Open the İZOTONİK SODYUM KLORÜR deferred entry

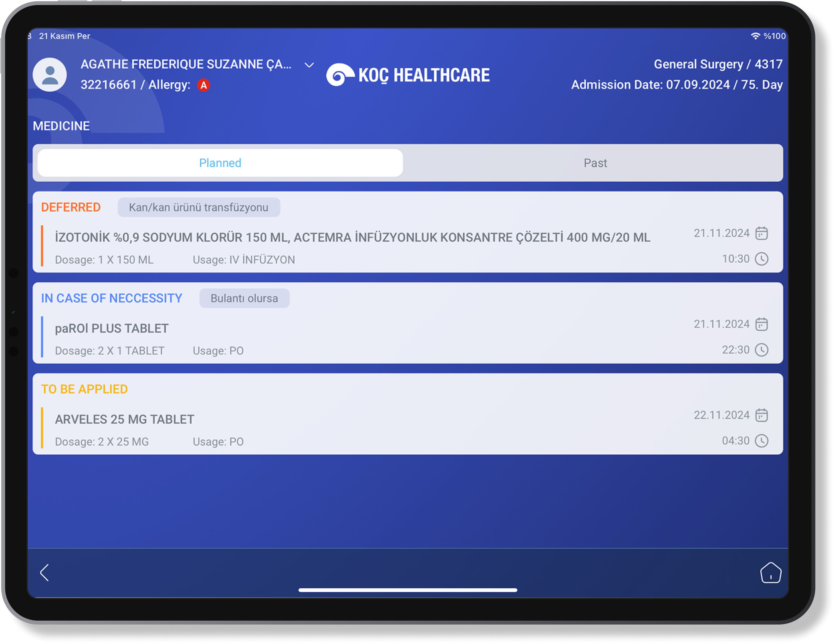[x=352, y=237]
